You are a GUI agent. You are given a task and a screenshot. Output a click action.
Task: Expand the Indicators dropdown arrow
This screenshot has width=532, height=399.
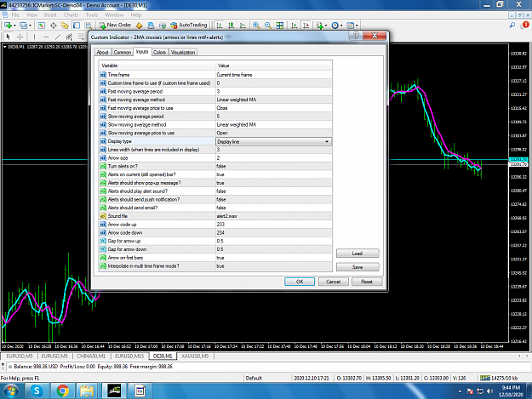[326, 26]
